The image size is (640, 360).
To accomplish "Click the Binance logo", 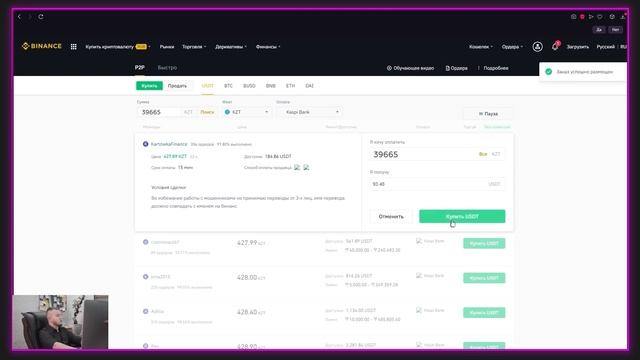I will pos(42,46).
